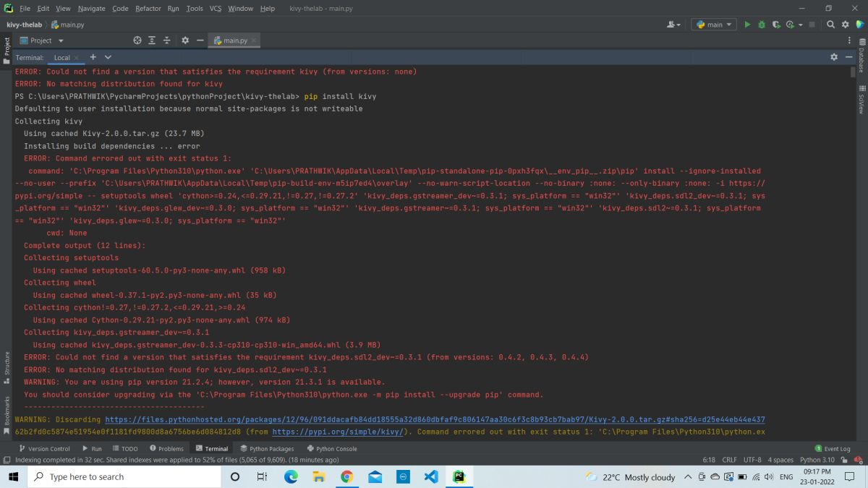868x488 pixels.
Task: Switch to the Python Console tab
Action: coord(332,449)
